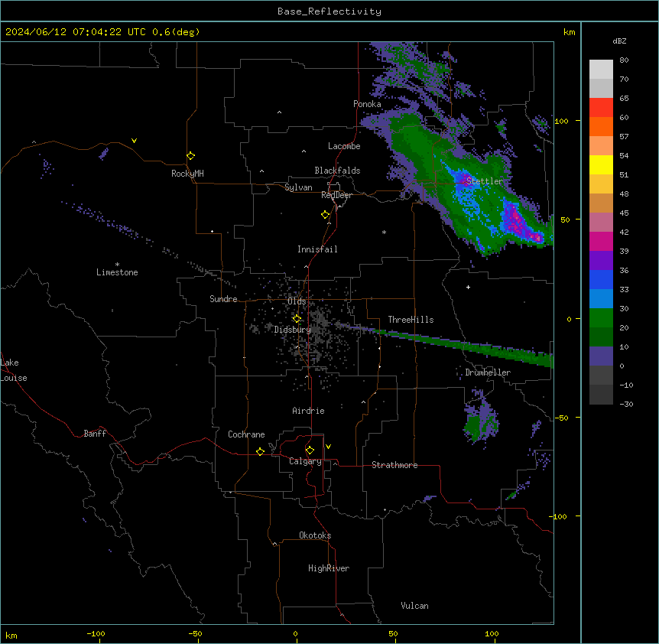The width and height of the screenshot is (659, 644).
Task: Click the Innisfail city label
Action: pos(317,249)
